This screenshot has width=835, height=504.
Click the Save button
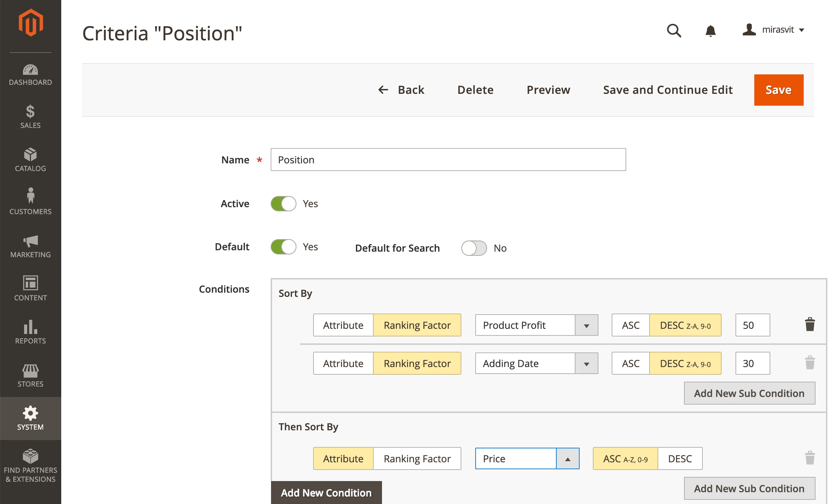coord(778,90)
